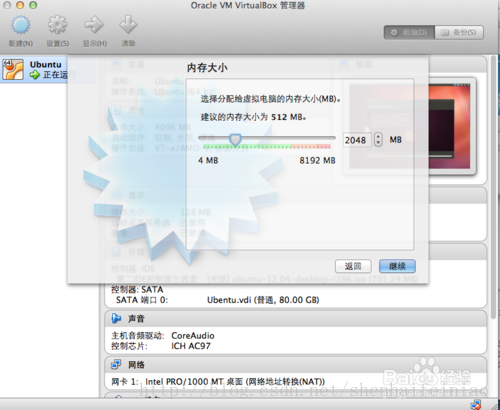Click the window close button

7,5
